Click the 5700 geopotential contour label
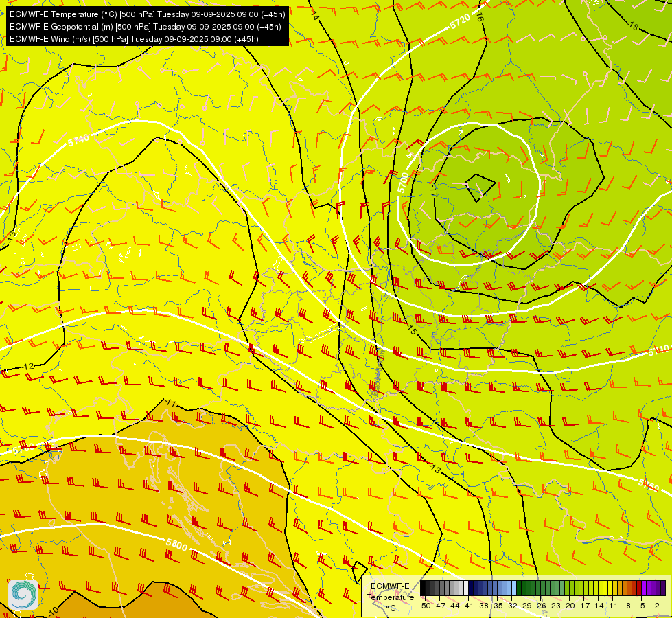672x618 pixels. 404,182
